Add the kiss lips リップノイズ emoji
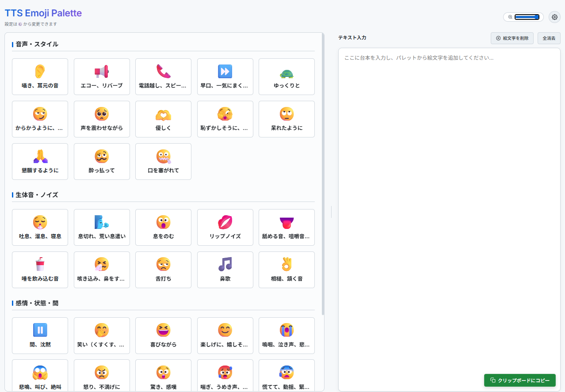The width and height of the screenshot is (565, 392). [225, 227]
